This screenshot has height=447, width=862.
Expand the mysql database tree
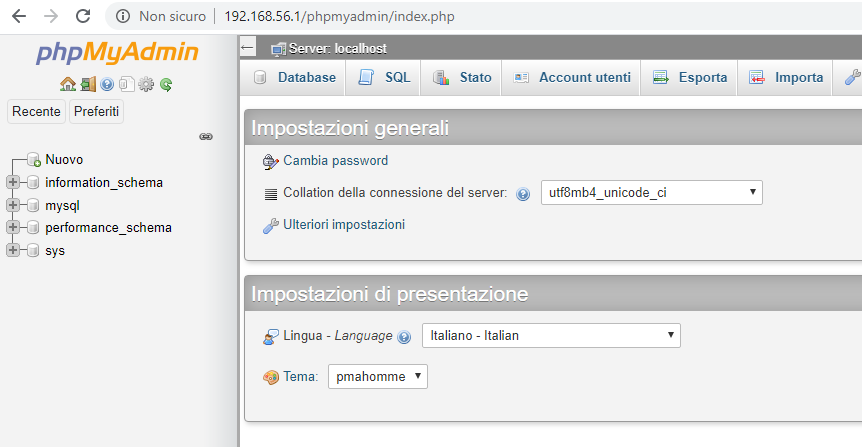coord(13,205)
